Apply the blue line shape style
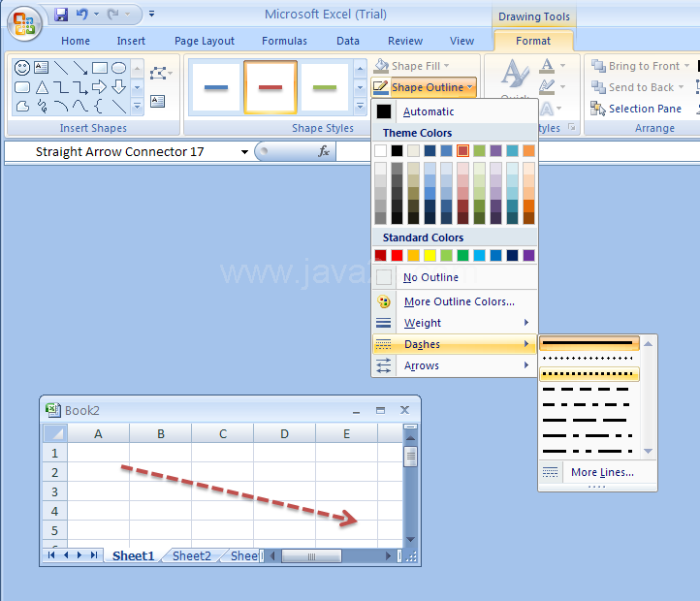Screen dimensions: 700x601 click(215, 87)
